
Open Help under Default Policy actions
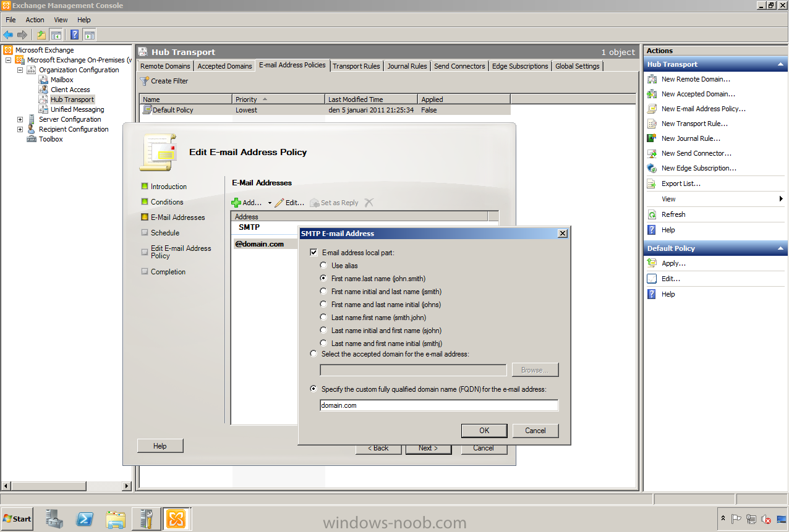tap(668, 294)
